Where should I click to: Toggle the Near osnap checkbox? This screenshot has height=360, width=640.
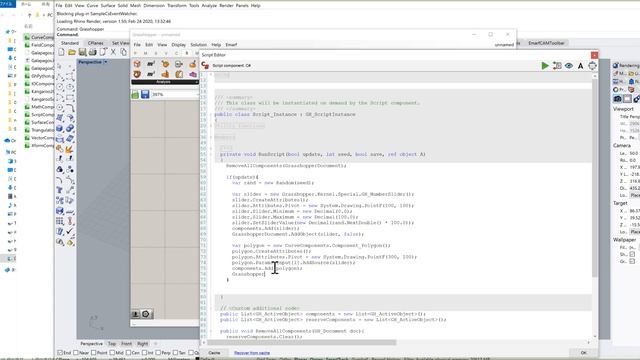[76, 353]
